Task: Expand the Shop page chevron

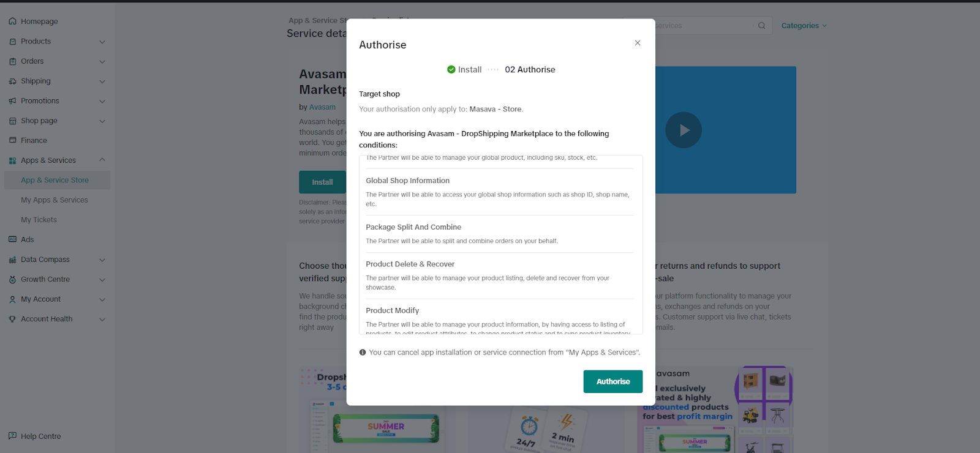Action: 102,121
